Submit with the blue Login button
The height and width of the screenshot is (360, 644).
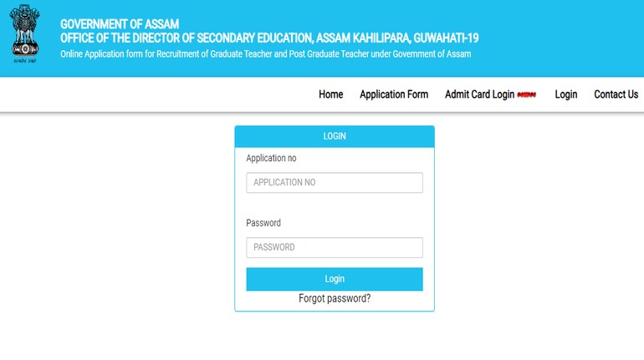[x=335, y=279]
